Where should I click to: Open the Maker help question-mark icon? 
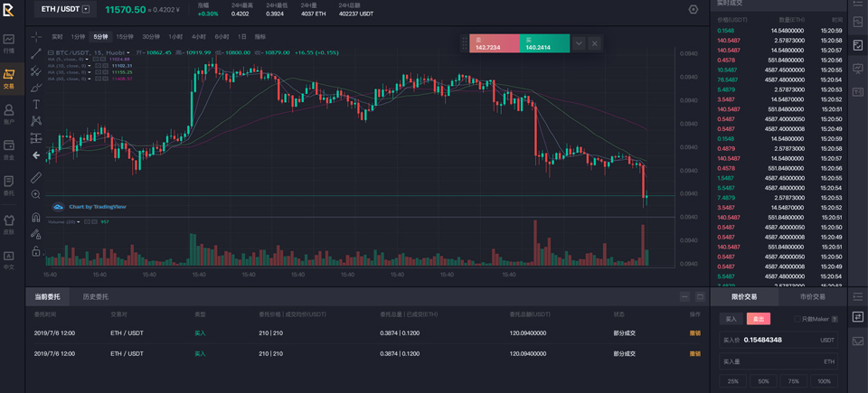[835, 319]
